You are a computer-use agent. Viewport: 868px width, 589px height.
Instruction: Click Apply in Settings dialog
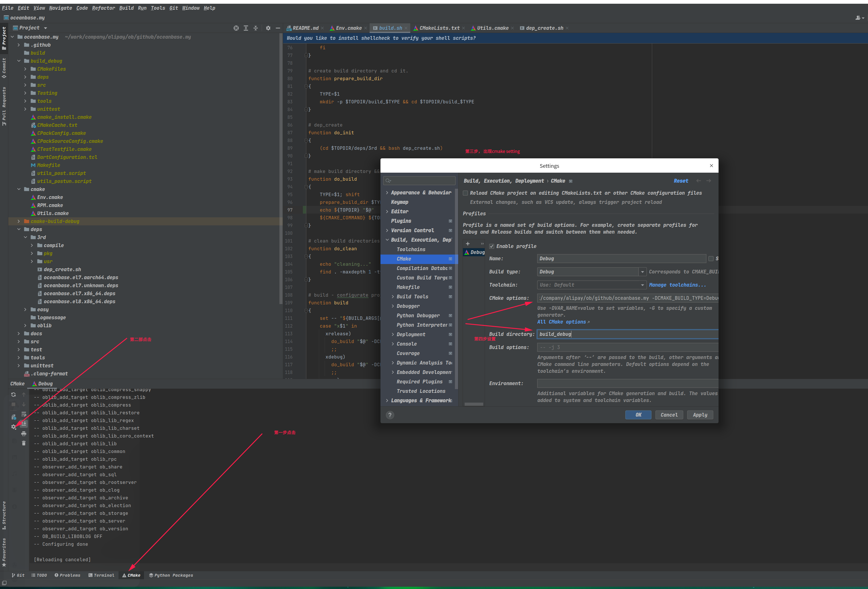coord(700,415)
